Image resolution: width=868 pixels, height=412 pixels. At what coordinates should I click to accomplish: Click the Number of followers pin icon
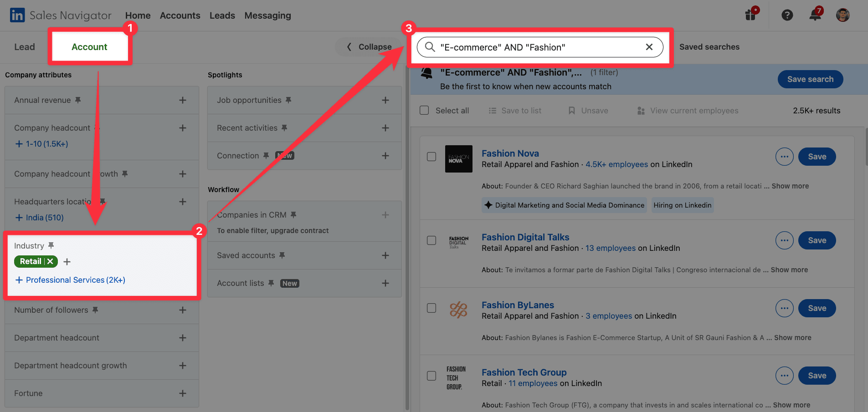coord(95,310)
